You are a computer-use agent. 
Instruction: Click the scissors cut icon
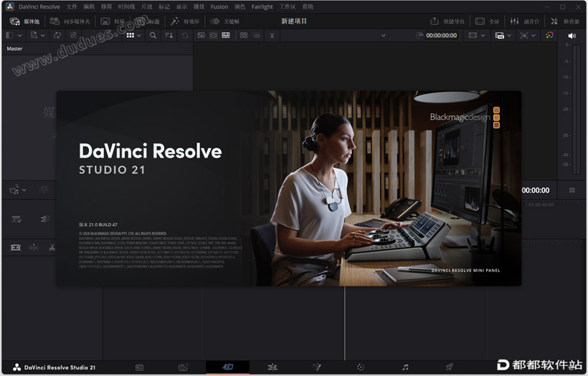click(52, 248)
